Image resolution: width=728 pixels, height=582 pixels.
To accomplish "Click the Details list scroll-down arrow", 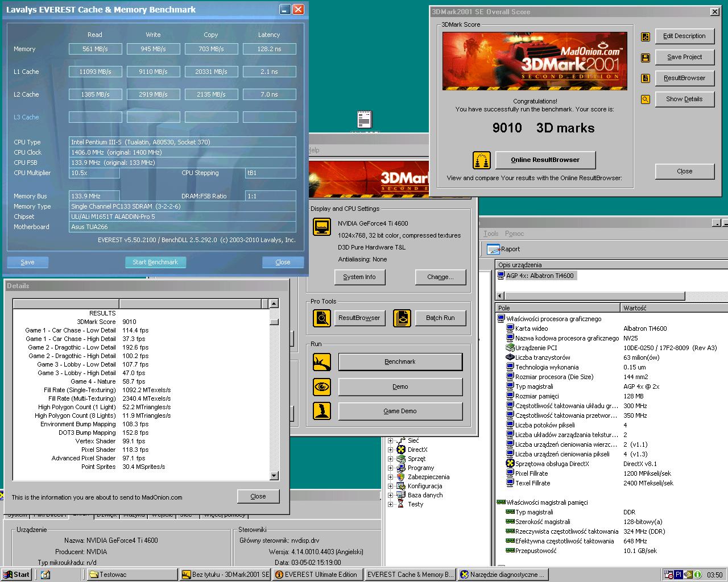I will [274, 476].
